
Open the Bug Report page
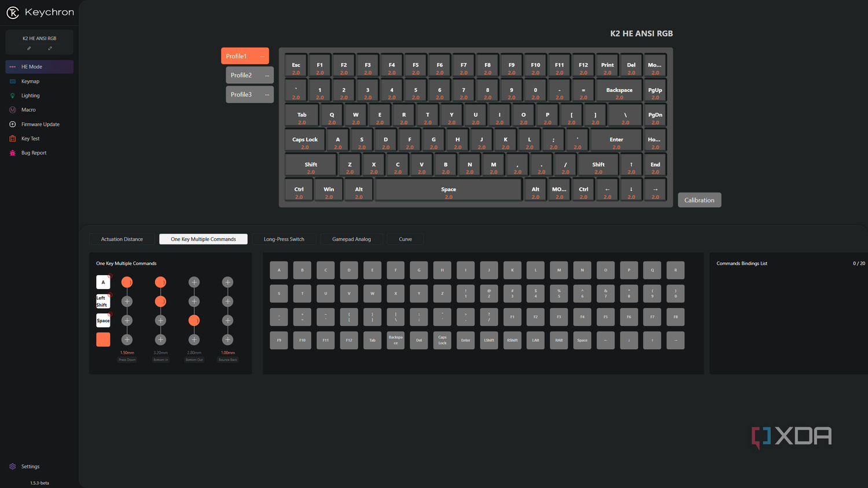tap(39, 153)
